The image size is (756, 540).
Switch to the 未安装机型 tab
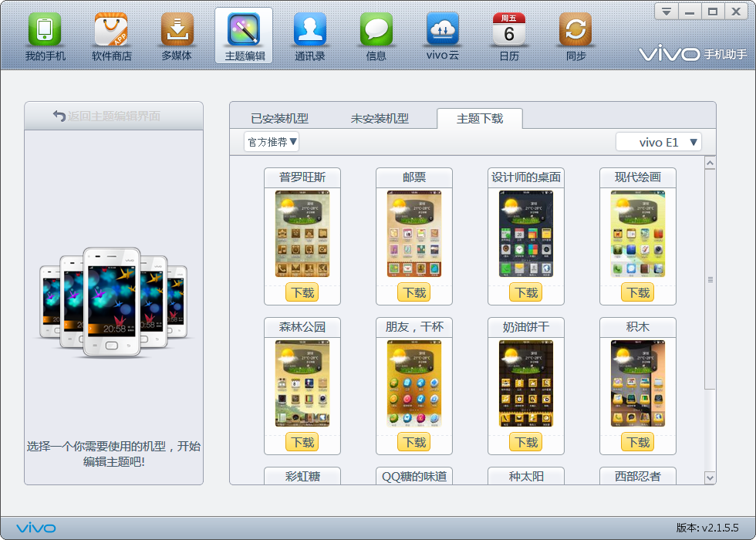[380, 119]
